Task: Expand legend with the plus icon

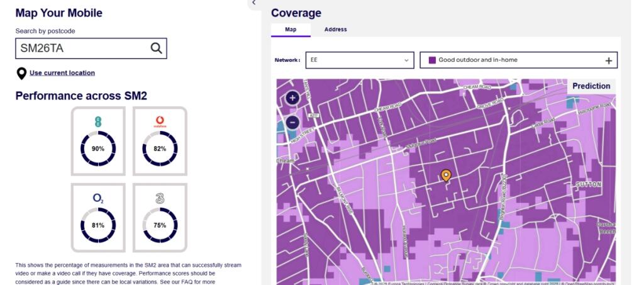Action: (609, 61)
